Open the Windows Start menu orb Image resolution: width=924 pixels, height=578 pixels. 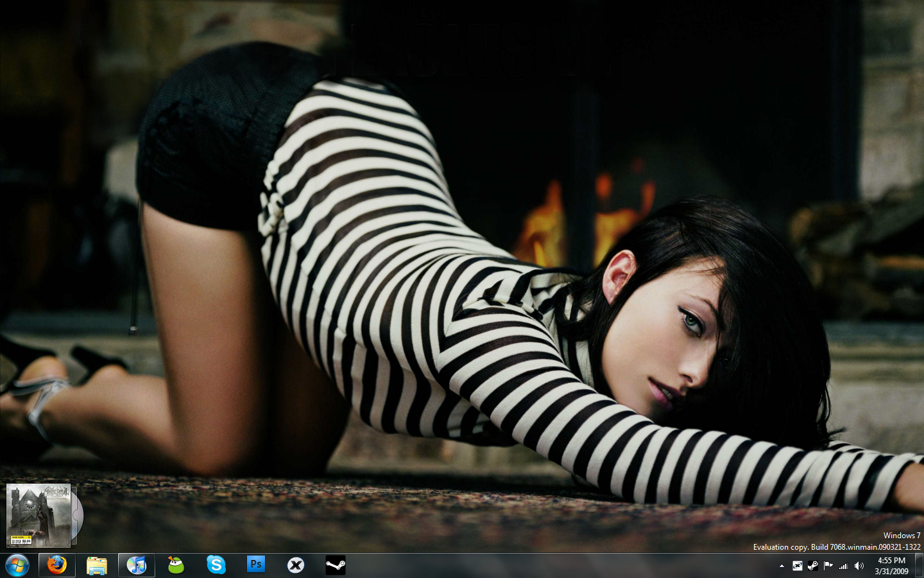coord(17,565)
